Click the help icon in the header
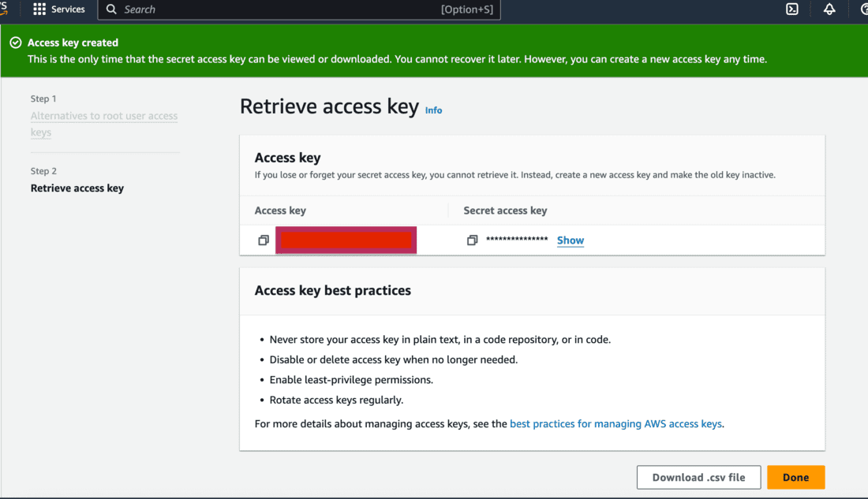This screenshot has width=868, height=499. coord(864,9)
